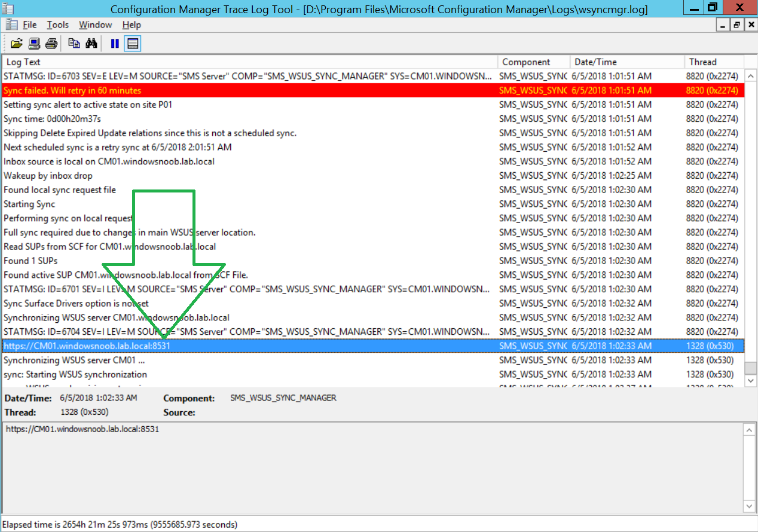Image resolution: width=758 pixels, height=532 pixels.
Task: Click the Open on Server computer icon
Action: [34, 44]
